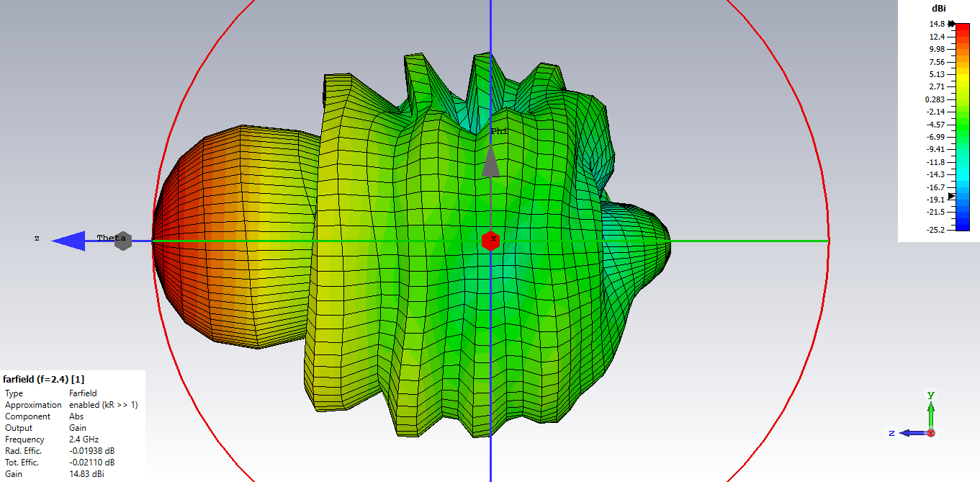Viewport: 980px width, 482px height.
Task: Click the gray Theta hexagon marker
Action: coord(123,241)
